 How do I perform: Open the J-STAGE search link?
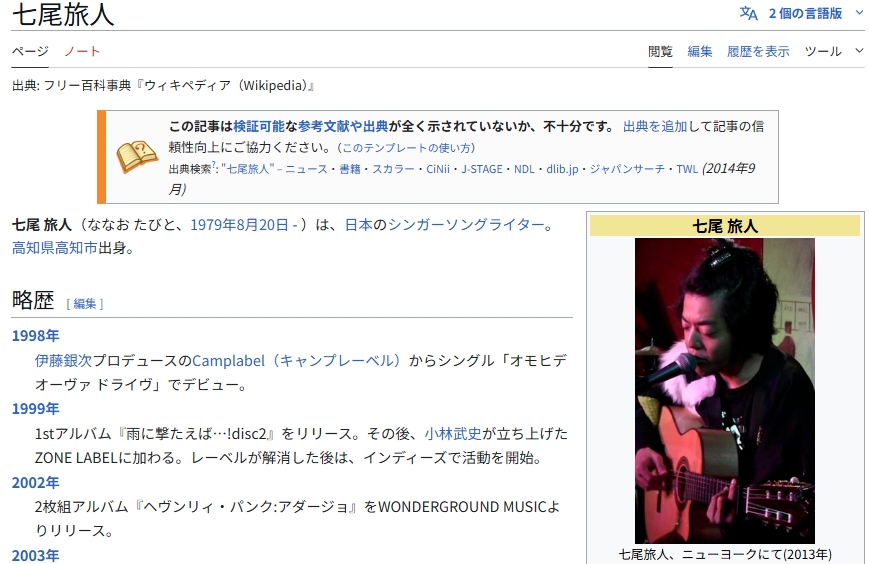[x=482, y=169]
